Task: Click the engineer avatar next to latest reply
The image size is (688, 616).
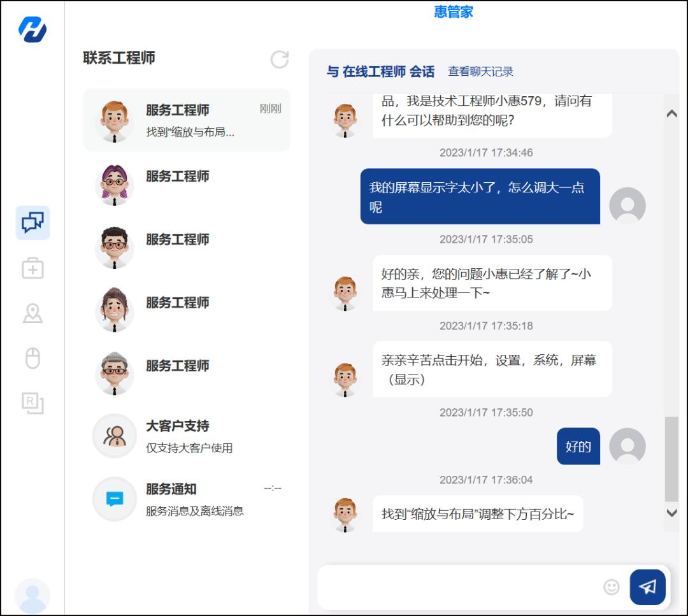Action: 345,514
